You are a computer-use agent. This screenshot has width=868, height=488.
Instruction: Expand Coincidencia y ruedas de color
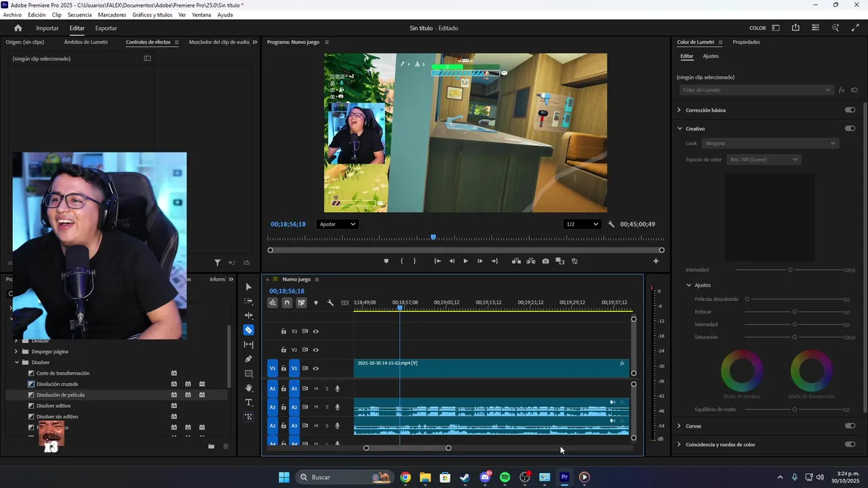679,445
